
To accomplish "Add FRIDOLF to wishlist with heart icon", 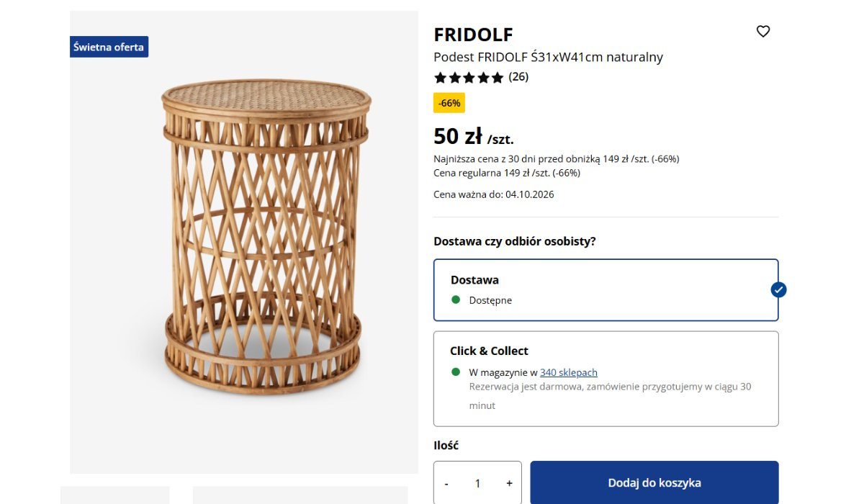I will [x=763, y=32].
